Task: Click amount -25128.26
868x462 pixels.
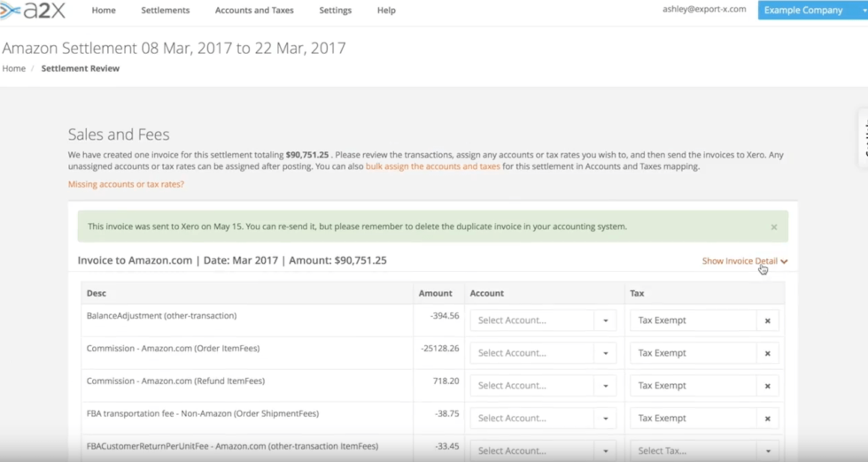Action: pos(440,348)
